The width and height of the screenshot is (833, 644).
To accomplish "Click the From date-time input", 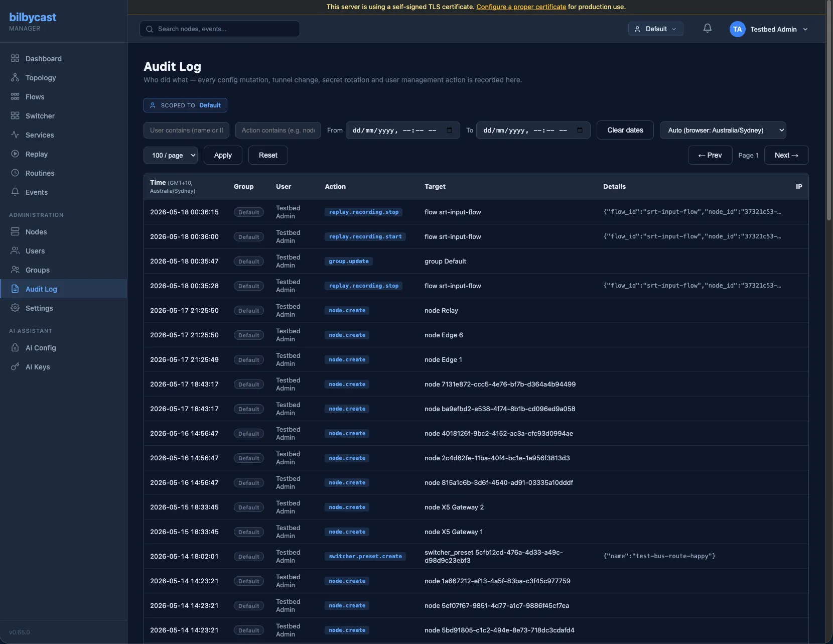I will click(402, 130).
